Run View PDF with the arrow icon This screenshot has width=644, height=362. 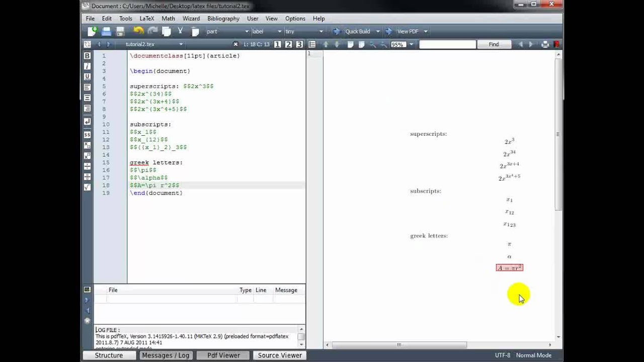(388, 31)
